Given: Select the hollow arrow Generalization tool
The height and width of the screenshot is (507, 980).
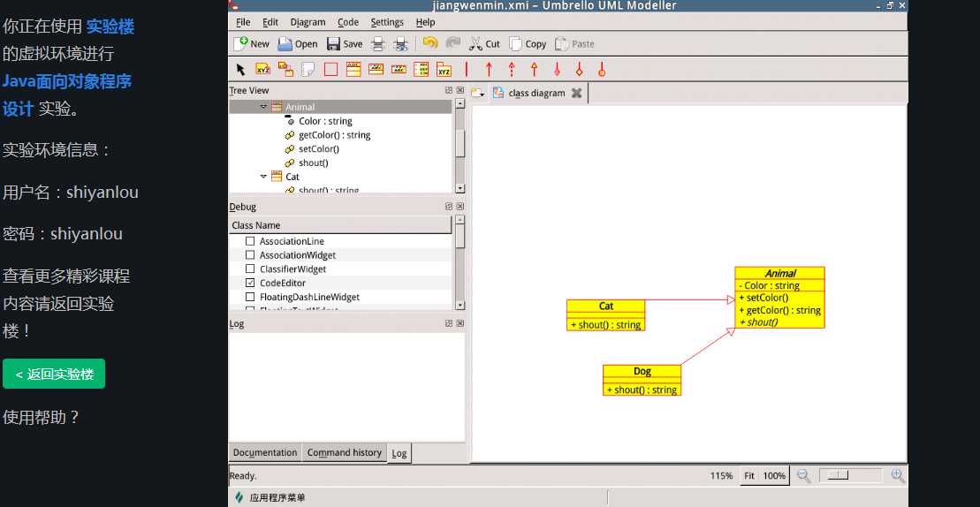Looking at the screenshot, I should click(534, 69).
